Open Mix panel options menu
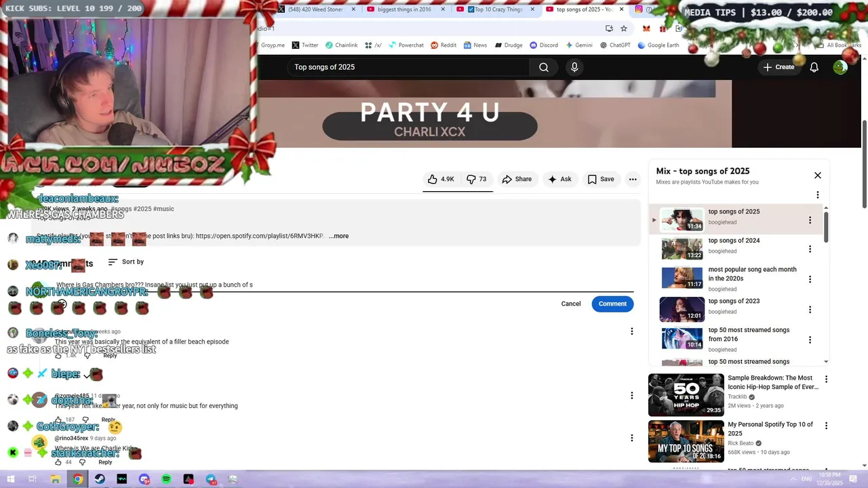The image size is (868, 488). pyautogui.click(x=818, y=195)
